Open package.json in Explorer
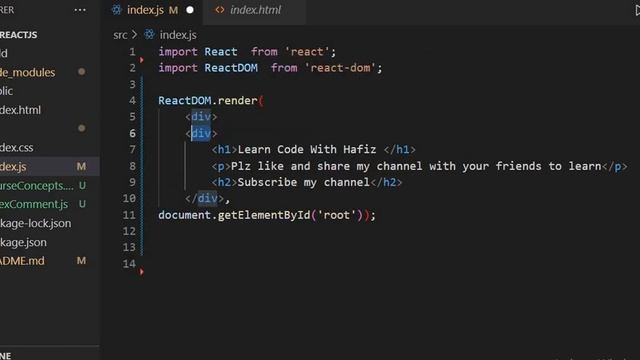The height and width of the screenshot is (360, 640). (23, 242)
